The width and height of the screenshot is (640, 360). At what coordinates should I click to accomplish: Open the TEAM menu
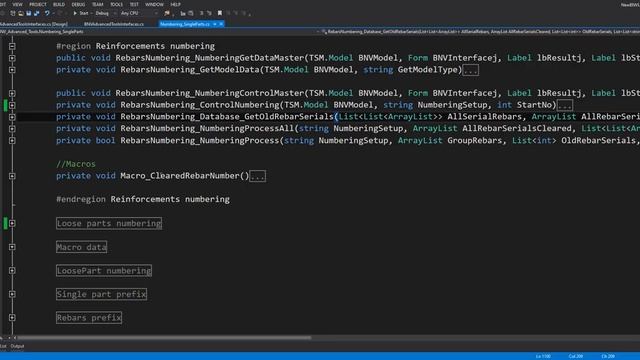pyautogui.click(x=98, y=4)
